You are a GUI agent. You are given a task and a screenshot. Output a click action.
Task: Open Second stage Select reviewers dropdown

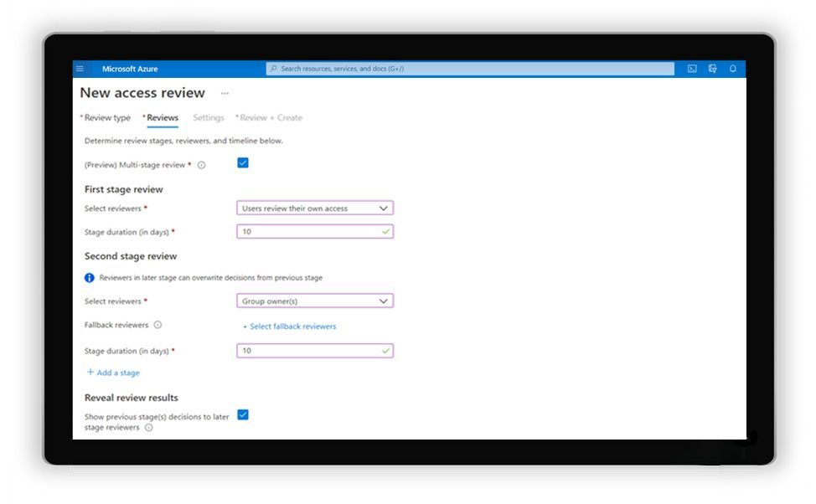pos(315,301)
